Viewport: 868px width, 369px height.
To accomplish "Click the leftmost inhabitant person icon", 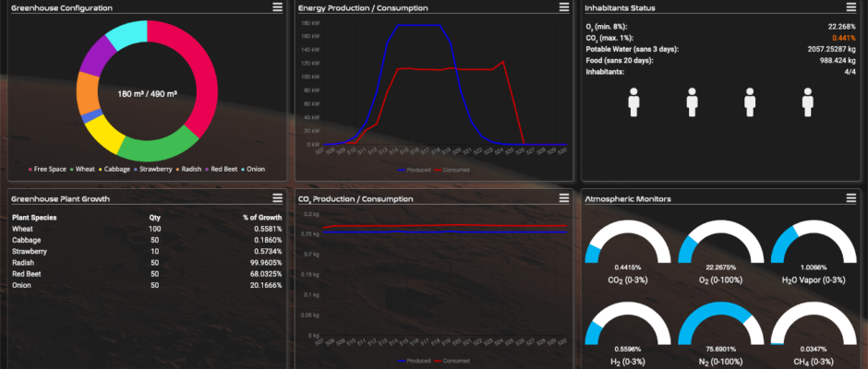I will click(634, 102).
